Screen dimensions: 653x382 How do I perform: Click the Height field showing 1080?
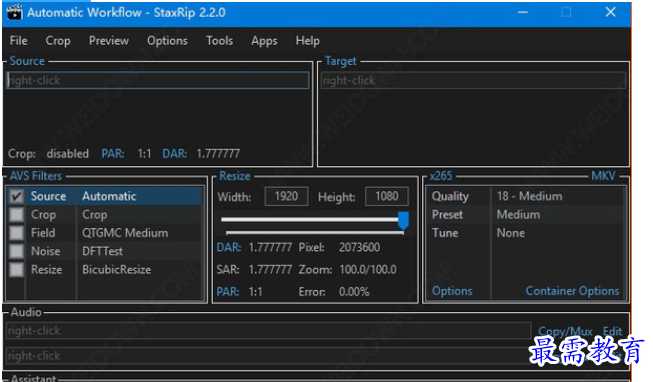pyautogui.click(x=387, y=196)
